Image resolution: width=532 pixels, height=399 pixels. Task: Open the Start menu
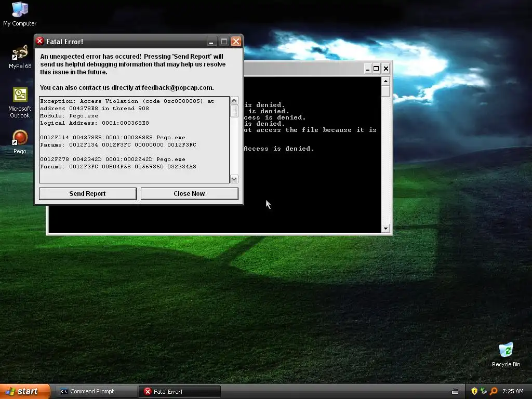[25, 392]
